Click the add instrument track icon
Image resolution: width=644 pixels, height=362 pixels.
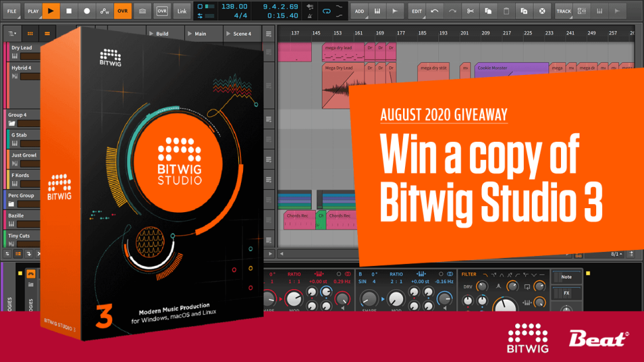(377, 11)
